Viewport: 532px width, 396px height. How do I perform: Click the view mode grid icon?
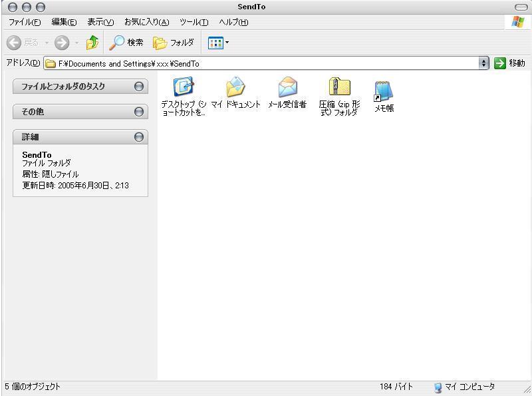pyautogui.click(x=215, y=43)
